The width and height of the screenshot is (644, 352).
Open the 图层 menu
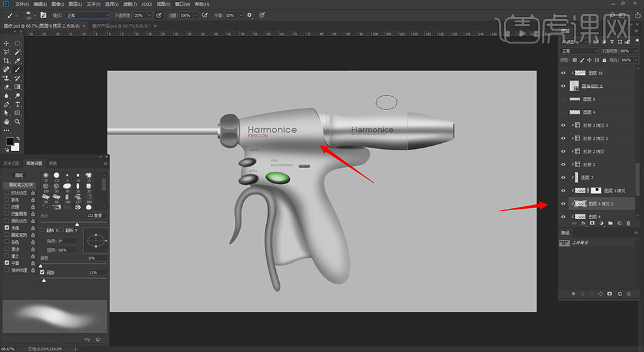[x=75, y=4]
